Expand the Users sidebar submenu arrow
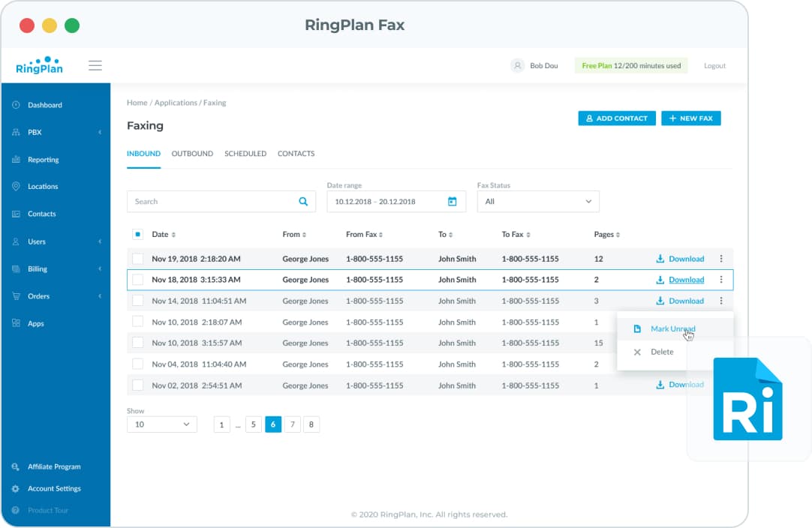 tap(100, 241)
